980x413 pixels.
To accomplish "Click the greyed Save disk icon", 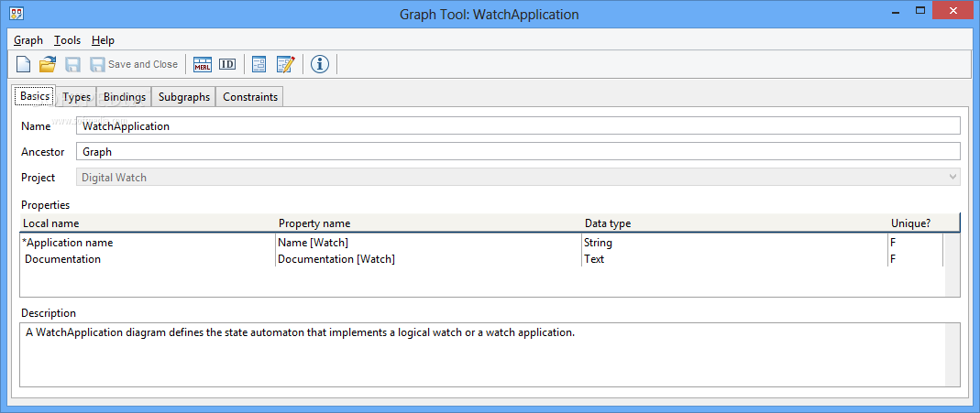I will point(73,64).
